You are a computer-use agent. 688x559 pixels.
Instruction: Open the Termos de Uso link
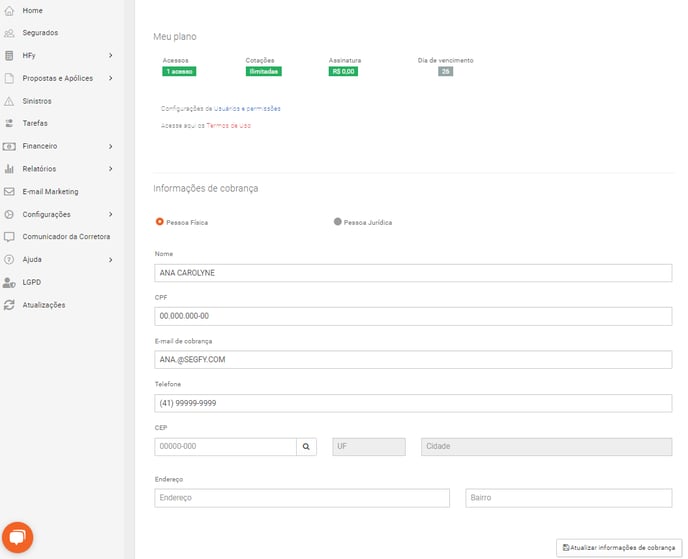tap(229, 125)
